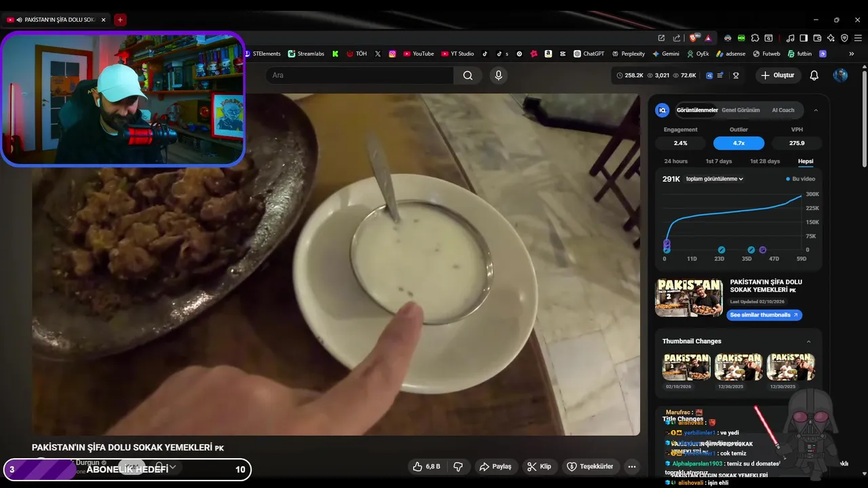Open the browser hamburger menu
The width and height of the screenshot is (868, 488).
[858, 38]
